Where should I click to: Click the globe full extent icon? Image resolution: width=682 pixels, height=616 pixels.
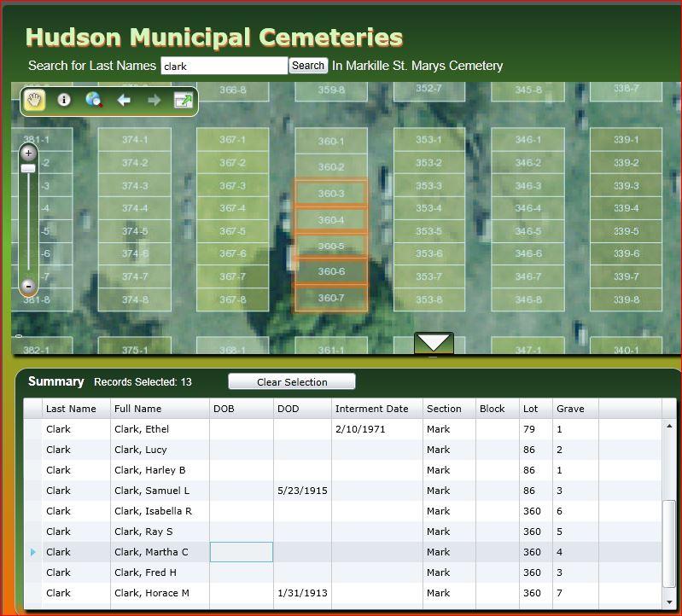[94, 100]
